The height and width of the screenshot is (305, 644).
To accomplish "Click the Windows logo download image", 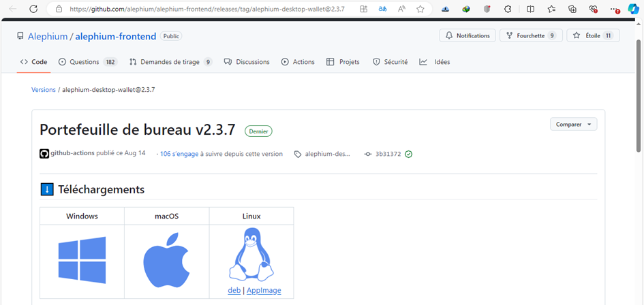I will pos(82,260).
